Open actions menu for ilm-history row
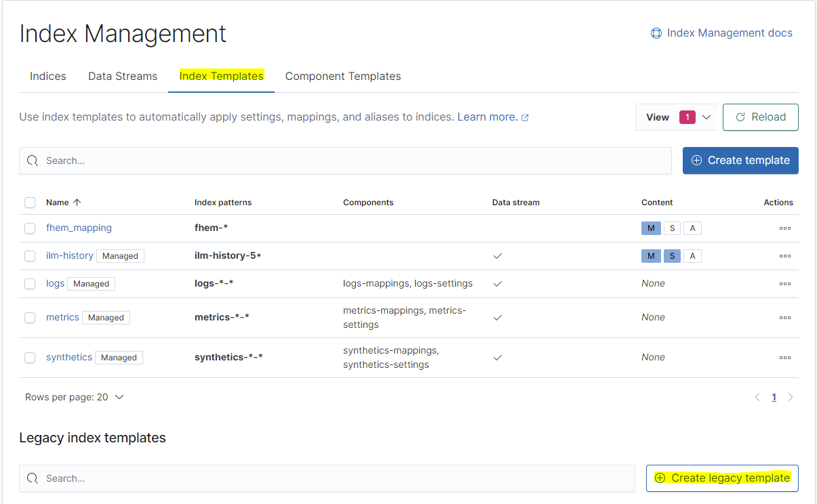The image size is (817, 504). pyautogui.click(x=784, y=256)
